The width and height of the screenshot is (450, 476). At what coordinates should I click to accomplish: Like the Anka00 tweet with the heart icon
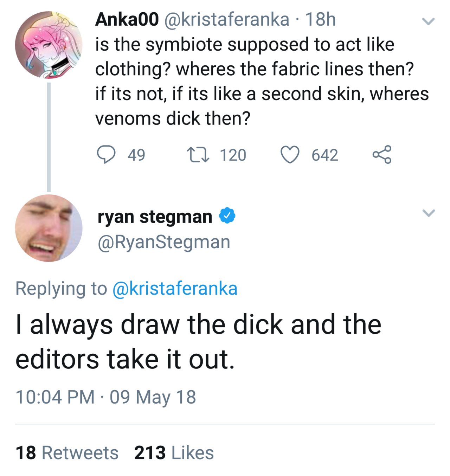coord(290,155)
